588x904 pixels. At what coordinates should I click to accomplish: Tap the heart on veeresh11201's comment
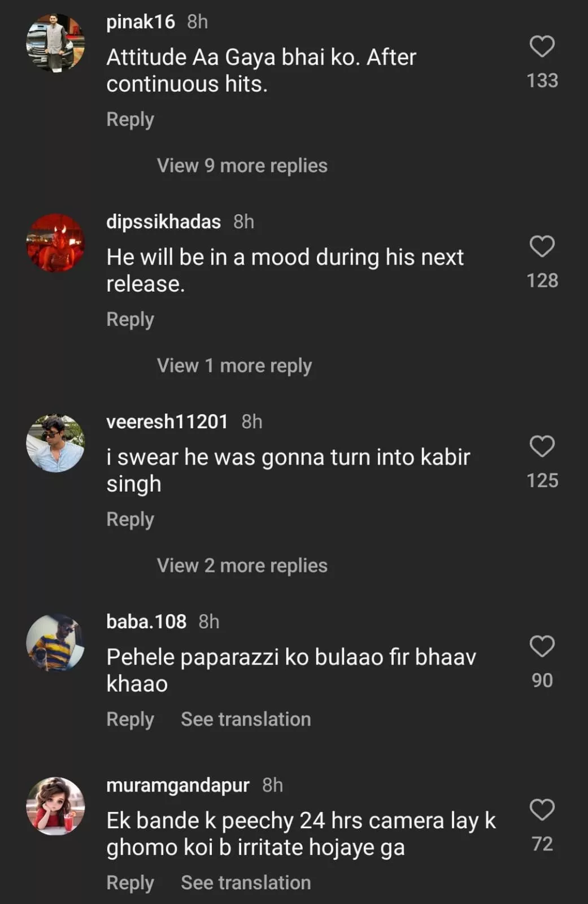coord(542,446)
